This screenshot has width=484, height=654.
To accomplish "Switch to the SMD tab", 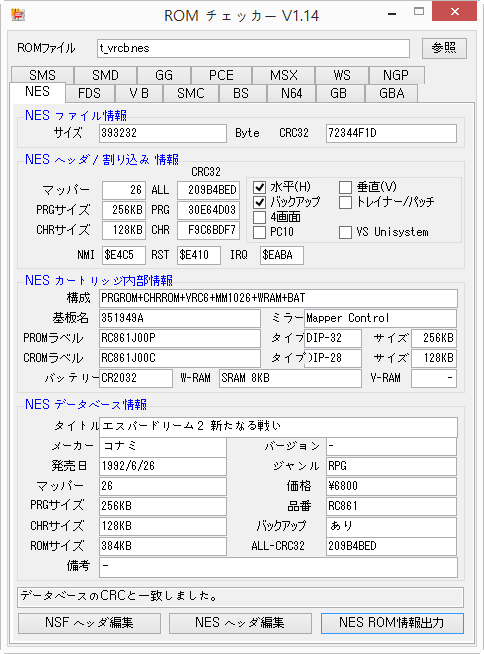I will coord(105,75).
